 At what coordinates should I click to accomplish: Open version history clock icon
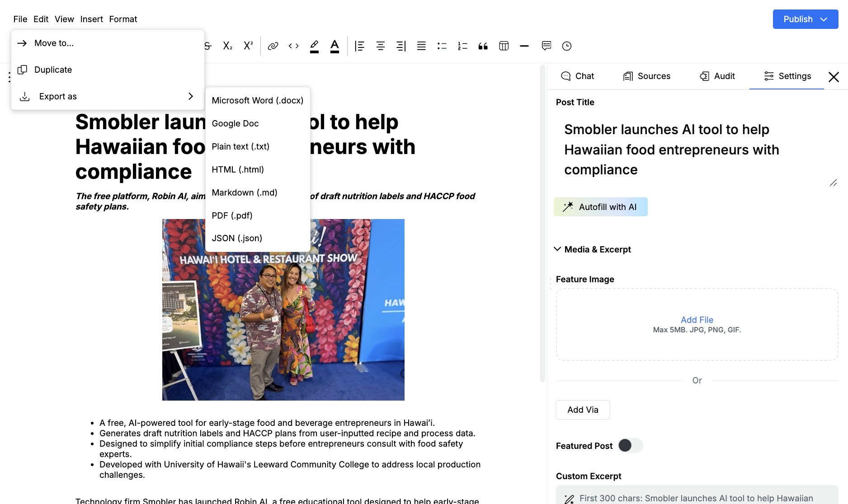pyautogui.click(x=567, y=46)
